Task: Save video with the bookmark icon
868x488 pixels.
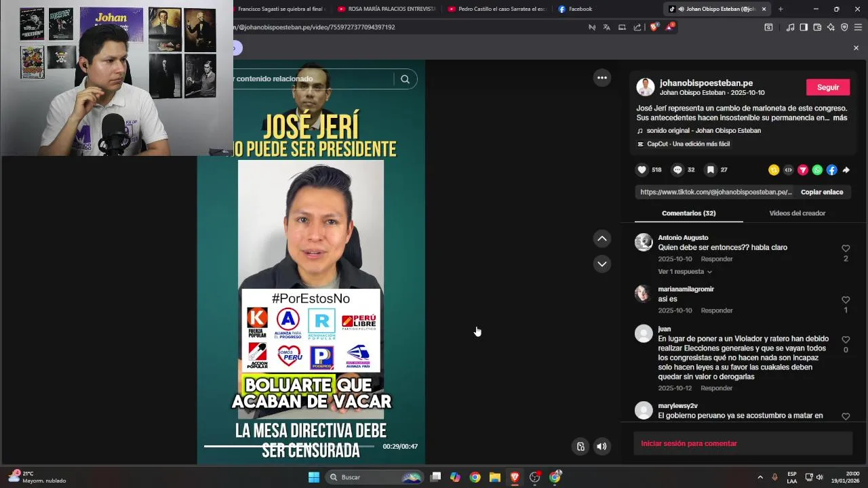Action: 710,170
